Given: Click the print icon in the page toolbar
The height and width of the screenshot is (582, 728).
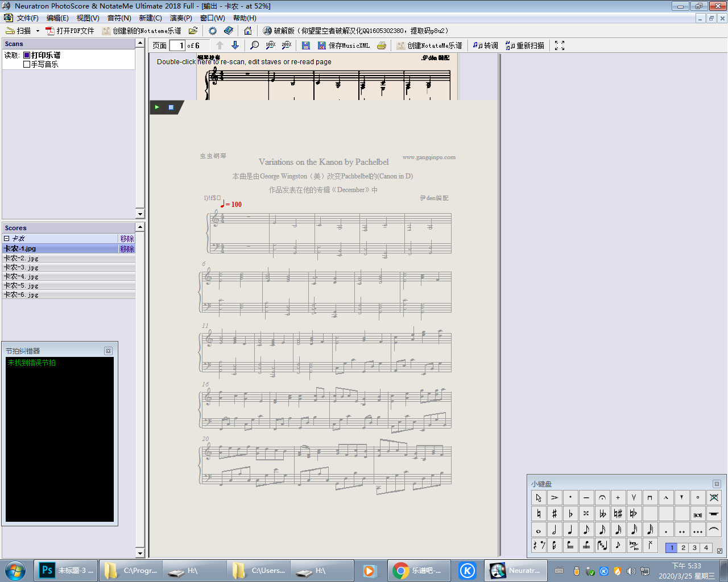Looking at the screenshot, I should pos(382,45).
